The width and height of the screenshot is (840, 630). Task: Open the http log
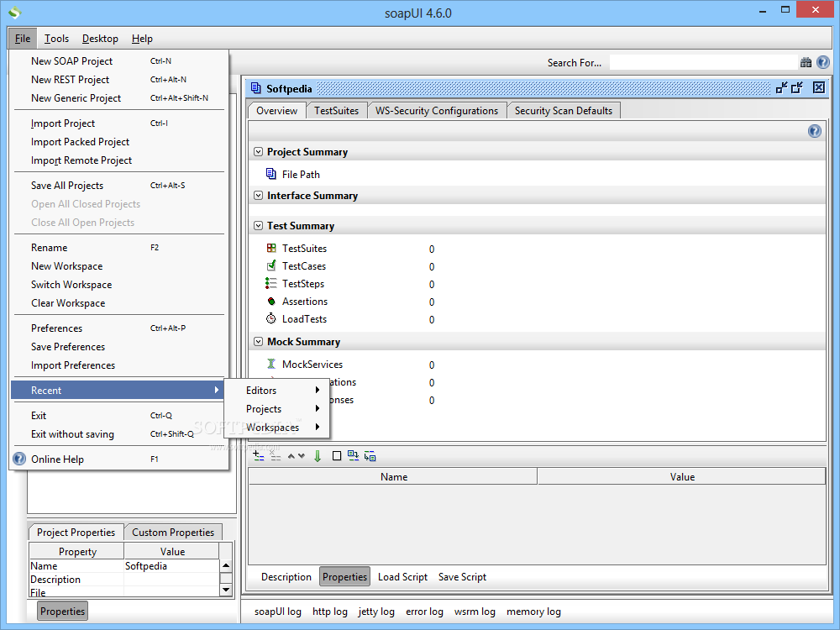click(x=330, y=612)
